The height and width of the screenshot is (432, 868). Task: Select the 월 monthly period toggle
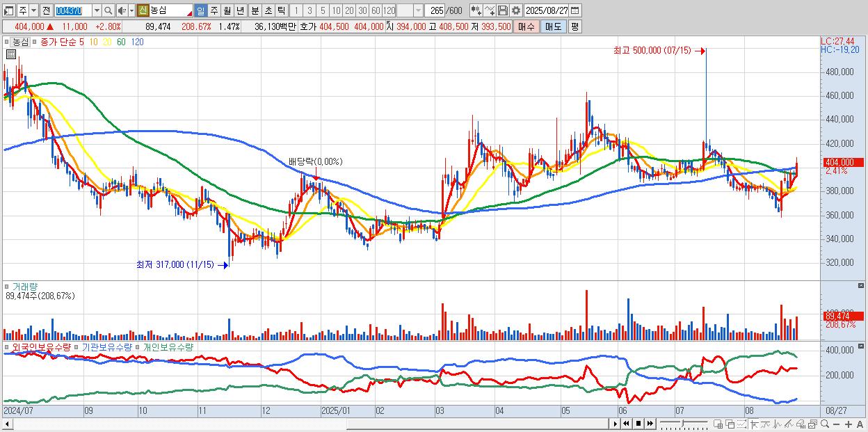(227, 10)
